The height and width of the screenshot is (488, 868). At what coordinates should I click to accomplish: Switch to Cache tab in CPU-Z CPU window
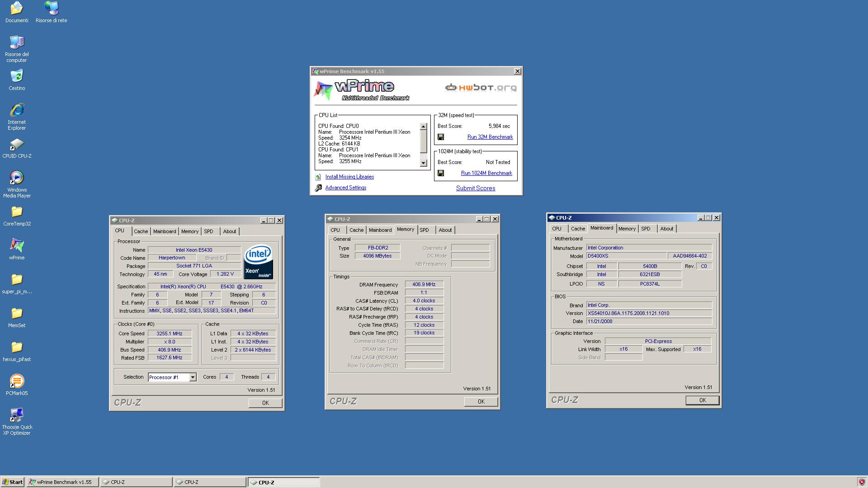click(141, 231)
